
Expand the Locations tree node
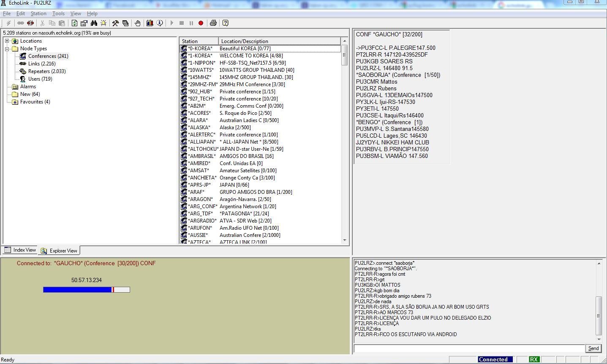(x=7, y=41)
